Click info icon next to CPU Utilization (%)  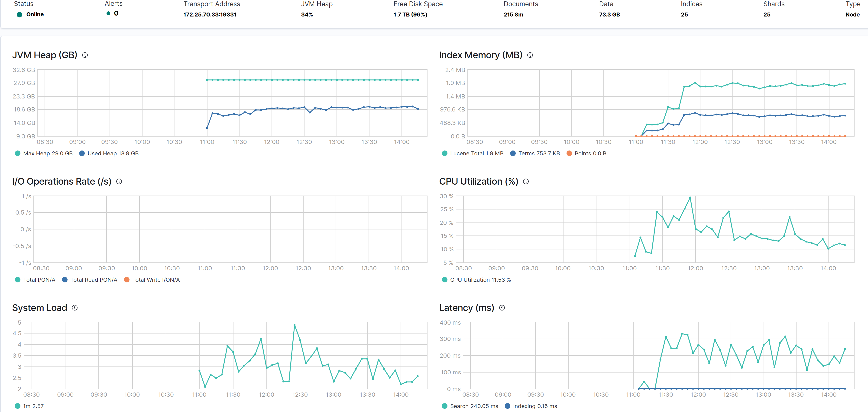[526, 181]
